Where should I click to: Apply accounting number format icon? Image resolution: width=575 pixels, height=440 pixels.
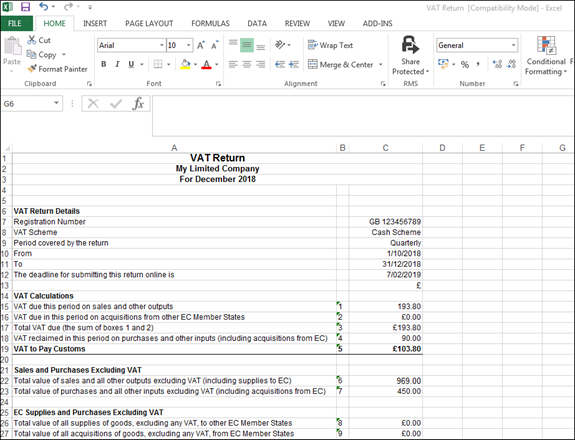click(443, 65)
